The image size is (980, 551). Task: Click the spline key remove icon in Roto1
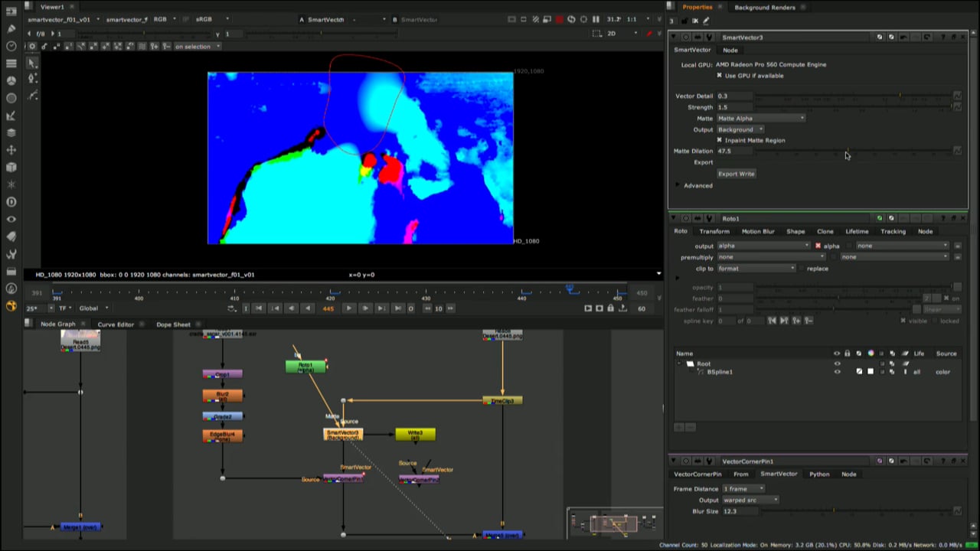coord(808,321)
